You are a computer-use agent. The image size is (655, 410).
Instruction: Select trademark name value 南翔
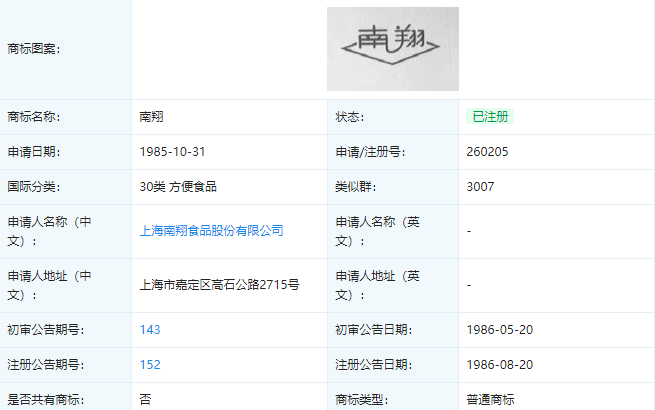point(151,117)
